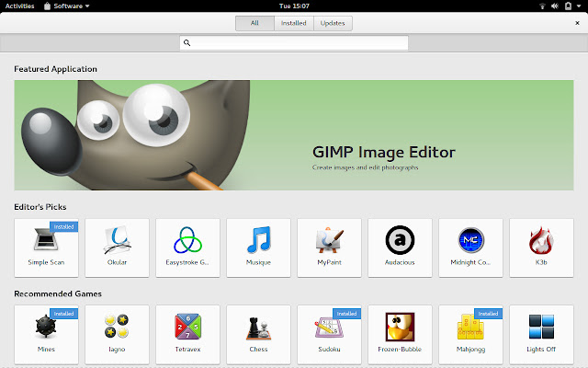Click the network status icon in top bar
Image resolution: width=588 pixels, height=368 pixels.
click(x=542, y=6)
